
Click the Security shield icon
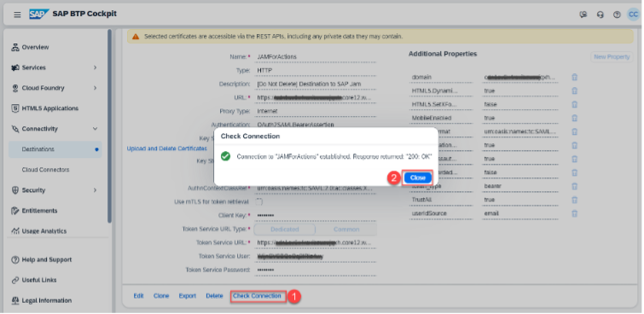15,190
